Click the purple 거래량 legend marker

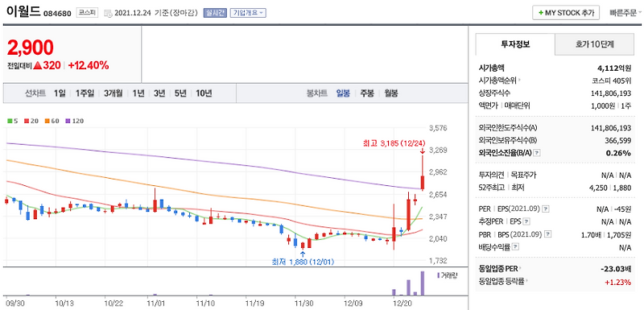point(438,275)
